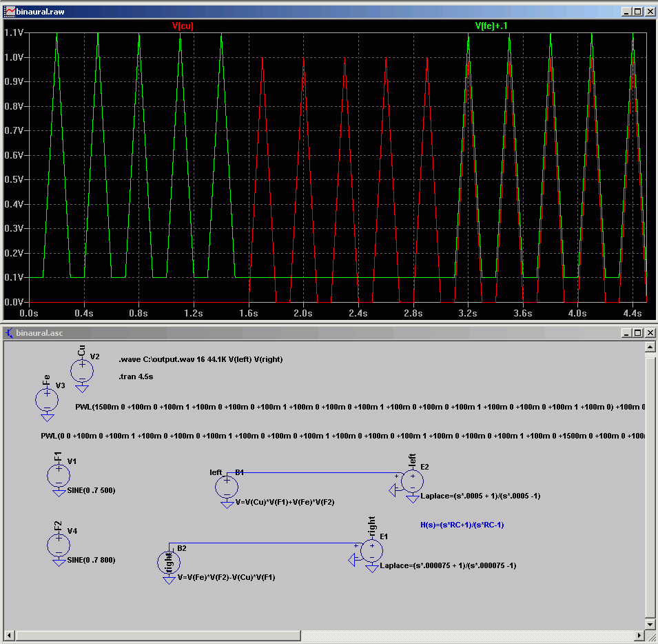Click the V2 voltage source symbol labeled Cu
Image resolution: width=658 pixels, height=644 pixels.
pyautogui.click(x=82, y=372)
